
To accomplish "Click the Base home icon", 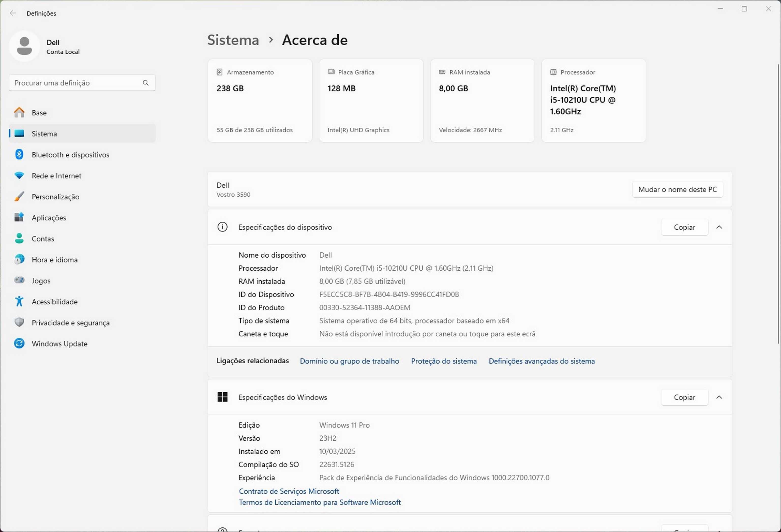I will tap(19, 113).
